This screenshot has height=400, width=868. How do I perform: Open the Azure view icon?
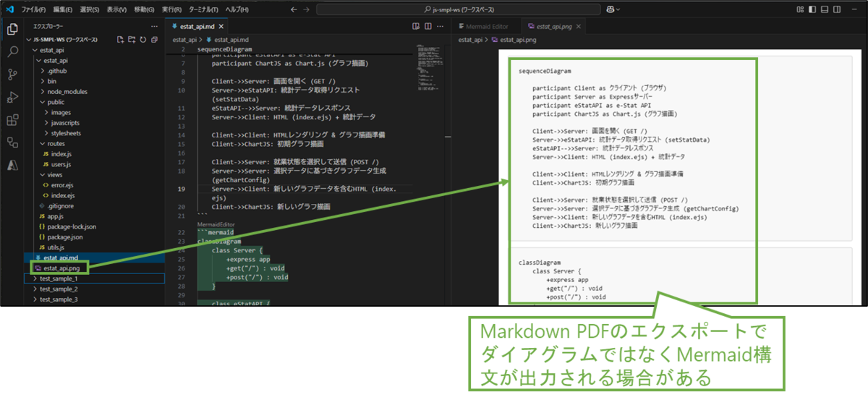(12, 165)
